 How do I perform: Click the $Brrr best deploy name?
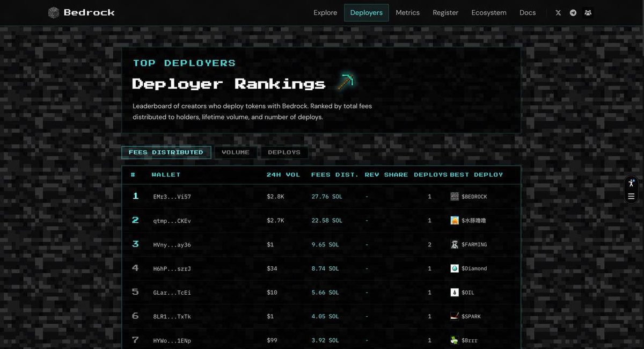tap(470, 340)
